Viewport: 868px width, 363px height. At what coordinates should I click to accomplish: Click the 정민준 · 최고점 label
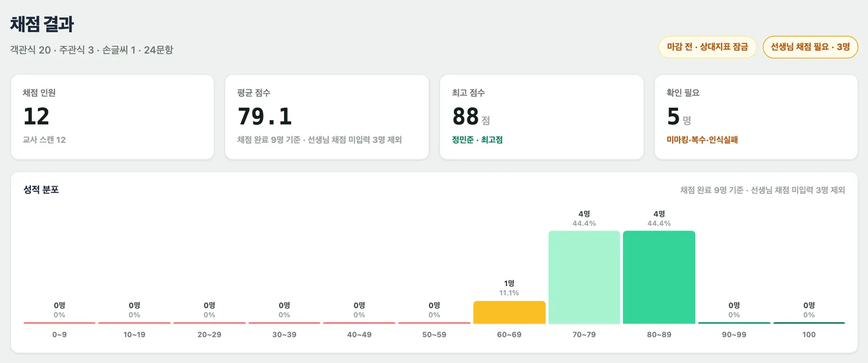point(477,140)
